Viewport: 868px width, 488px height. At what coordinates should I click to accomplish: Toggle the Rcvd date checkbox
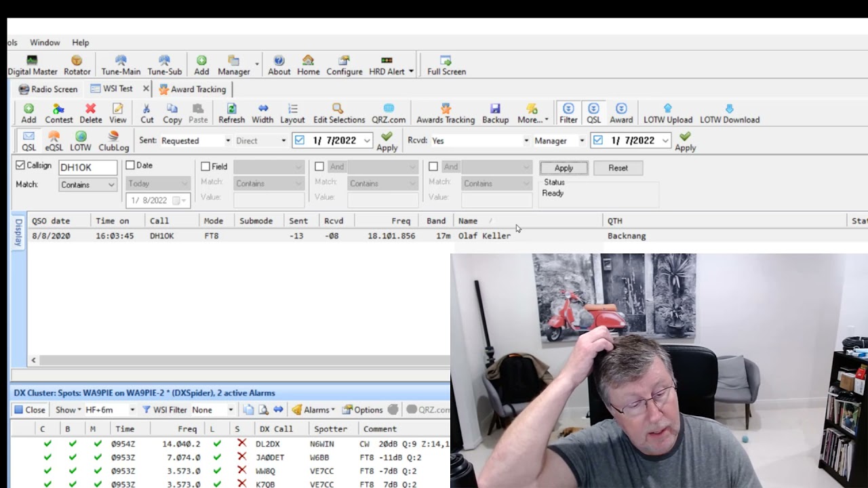pyautogui.click(x=597, y=140)
